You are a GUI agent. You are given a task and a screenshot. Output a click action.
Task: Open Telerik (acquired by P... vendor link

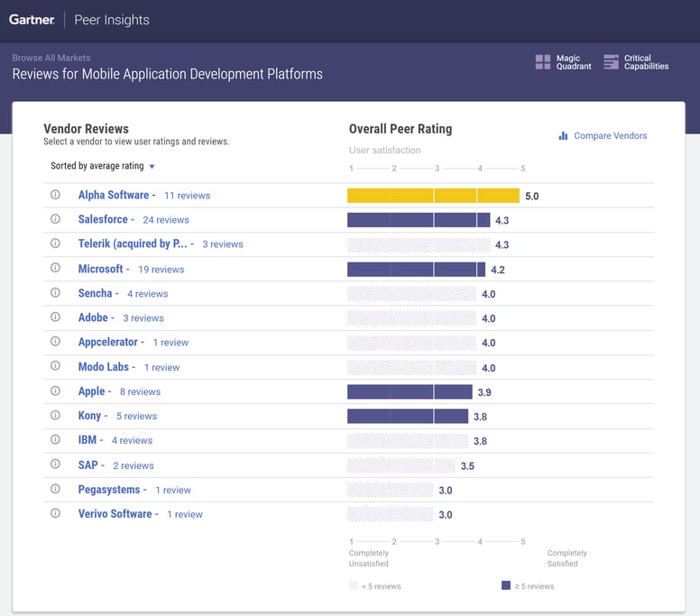[x=133, y=244]
